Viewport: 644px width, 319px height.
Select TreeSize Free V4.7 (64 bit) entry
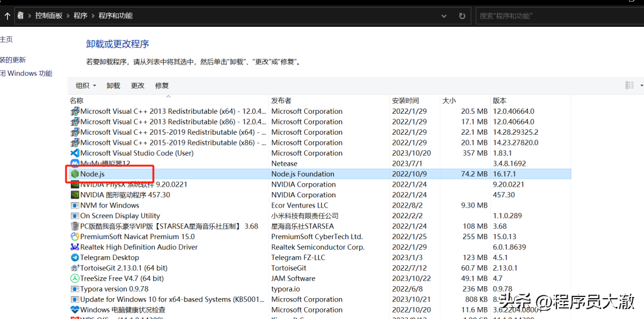click(122, 278)
